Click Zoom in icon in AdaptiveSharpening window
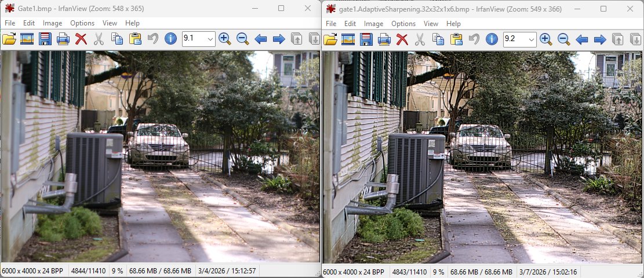 [x=546, y=39]
